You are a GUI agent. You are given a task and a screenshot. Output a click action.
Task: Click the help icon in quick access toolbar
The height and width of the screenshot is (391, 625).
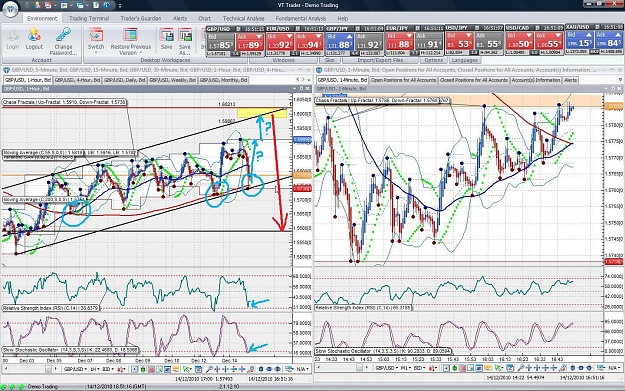tap(106, 5)
